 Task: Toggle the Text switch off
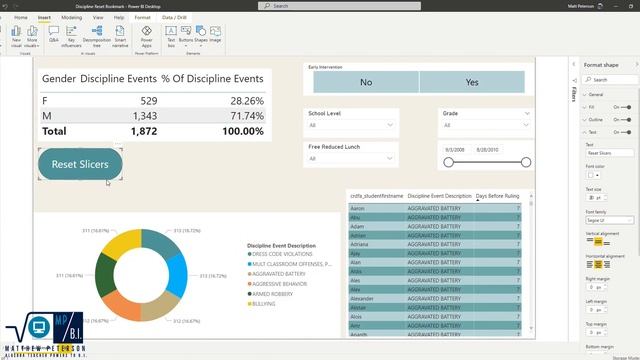point(626,132)
